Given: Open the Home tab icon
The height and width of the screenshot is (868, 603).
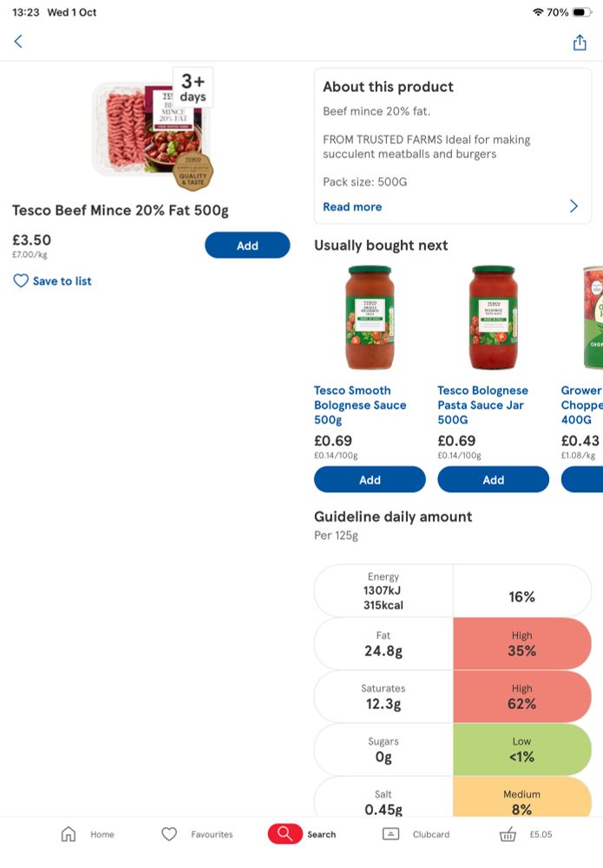Looking at the screenshot, I should pos(69,834).
